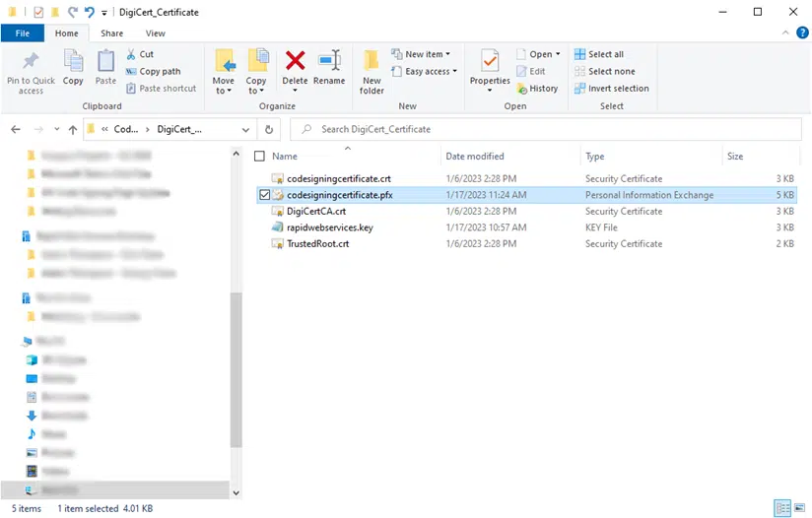The width and height of the screenshot is (812, 518).
Task: Click Edit in the Open group
Action: [531, 72]
